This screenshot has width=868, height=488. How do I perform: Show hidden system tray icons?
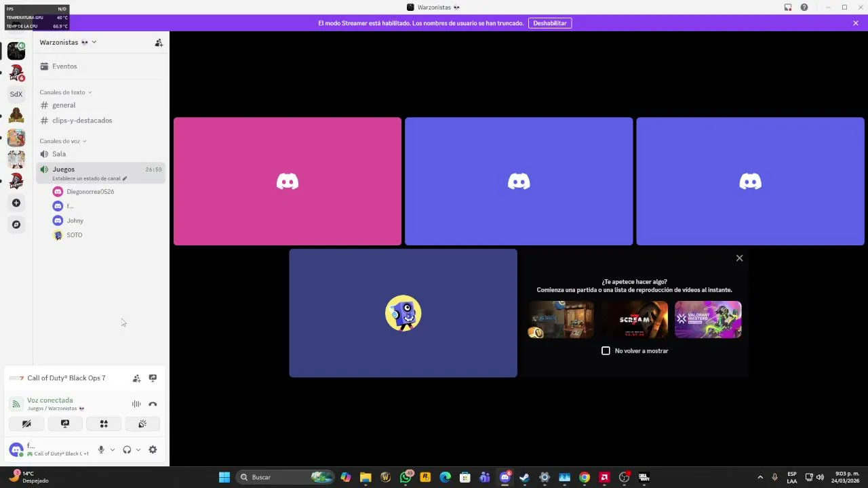pyautogui.click(x=760, y=477)
